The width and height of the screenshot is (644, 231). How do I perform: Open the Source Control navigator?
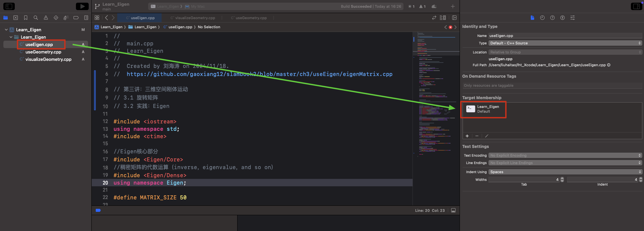coord(15,18)
